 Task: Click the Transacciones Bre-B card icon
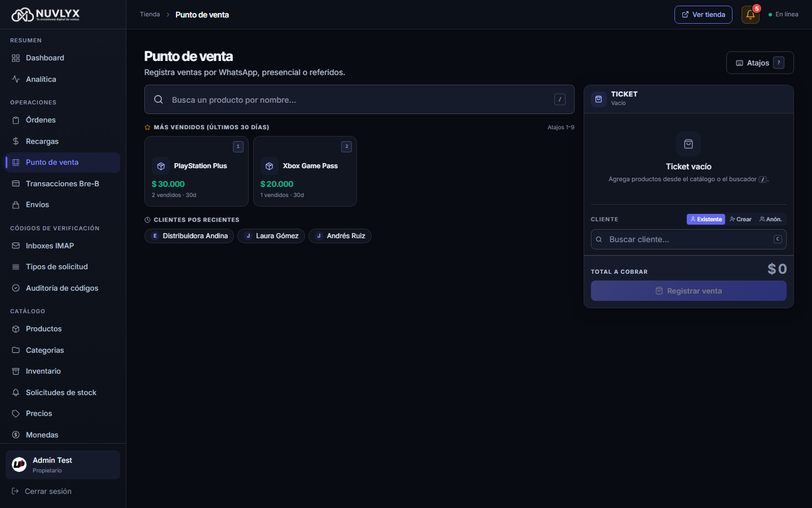16,183
